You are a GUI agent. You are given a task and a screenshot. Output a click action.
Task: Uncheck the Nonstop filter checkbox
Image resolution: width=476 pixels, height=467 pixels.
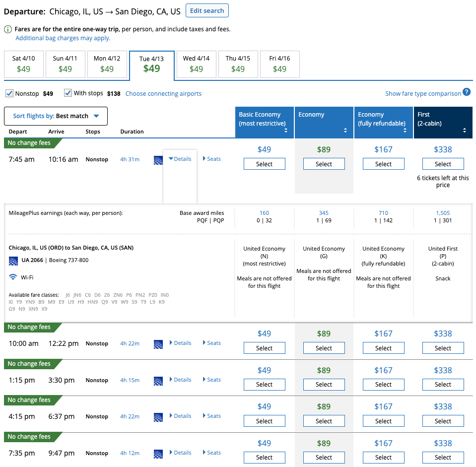pyautogui.click(x=9, y=93)
